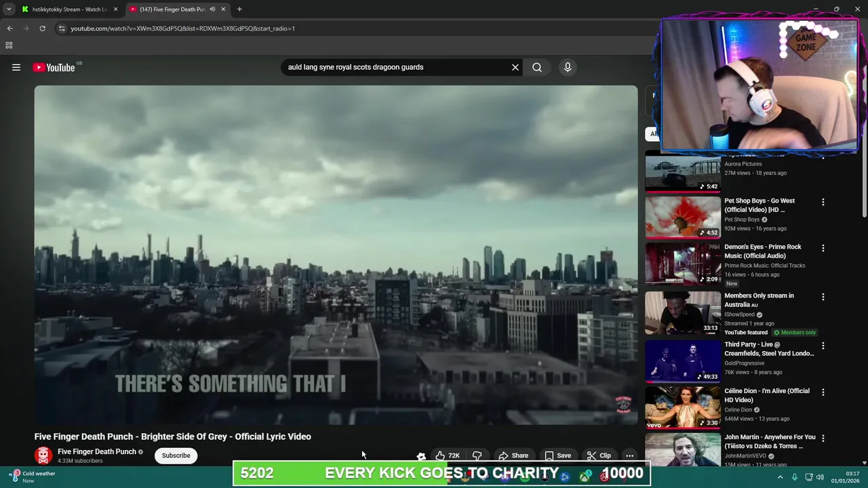Close the hstikkytokky Stream tab
Image resolution: width=868 pixels, height=488 pixels.
click(115, 9)
